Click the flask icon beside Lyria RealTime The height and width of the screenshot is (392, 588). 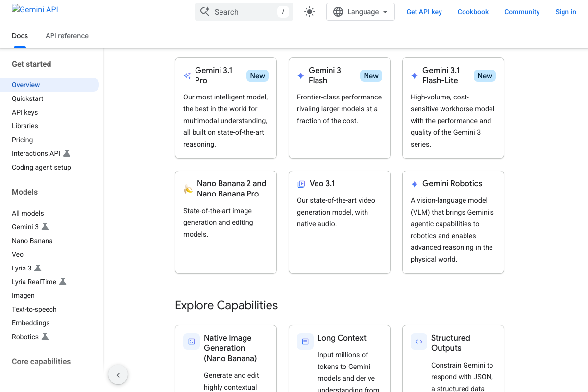63,282
